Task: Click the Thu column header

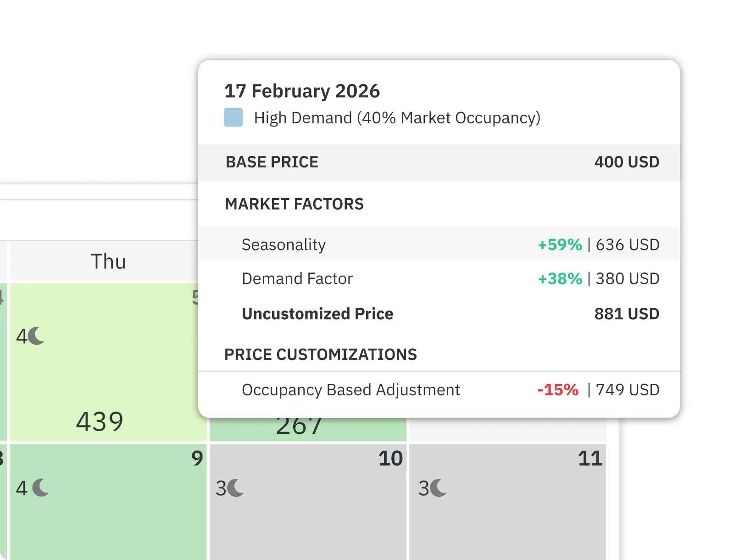Action: pyautogui.click(x=108, y=261)
